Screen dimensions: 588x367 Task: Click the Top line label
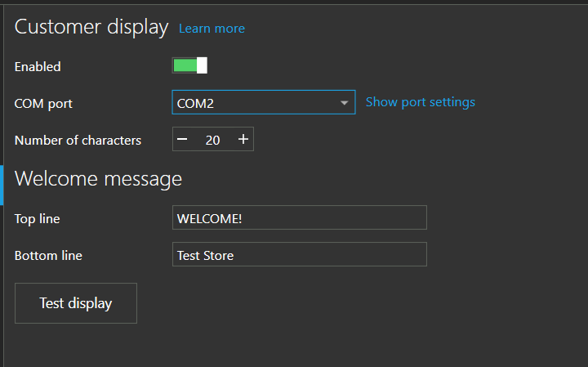click(x=37, y=218)
